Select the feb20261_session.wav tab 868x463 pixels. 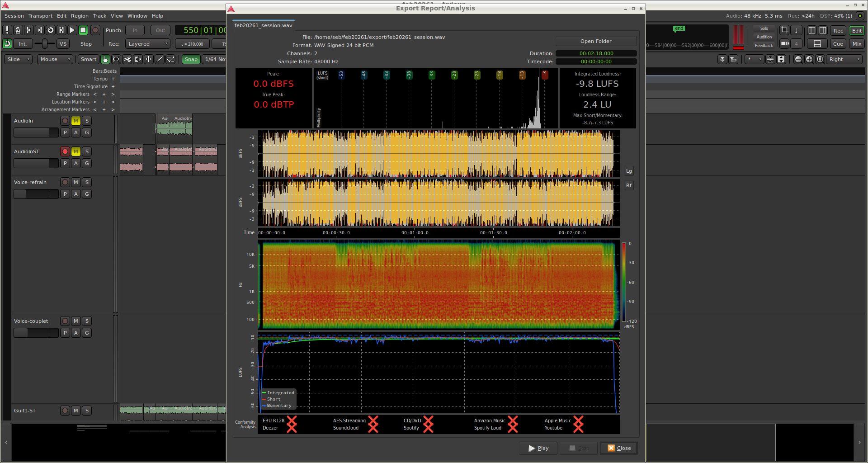coord(263,25)
